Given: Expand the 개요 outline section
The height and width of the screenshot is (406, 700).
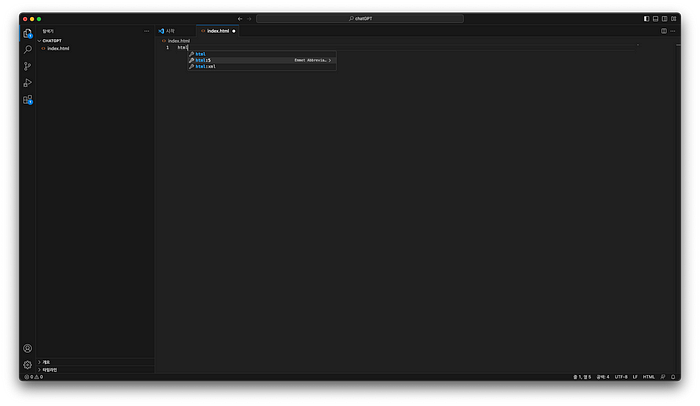Looking at the screenshot, I should click(x=46, y=362).
